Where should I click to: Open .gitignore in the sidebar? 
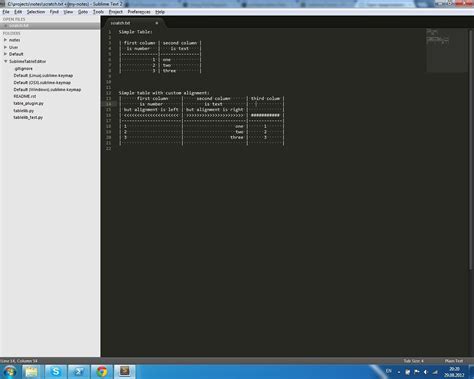23,69
